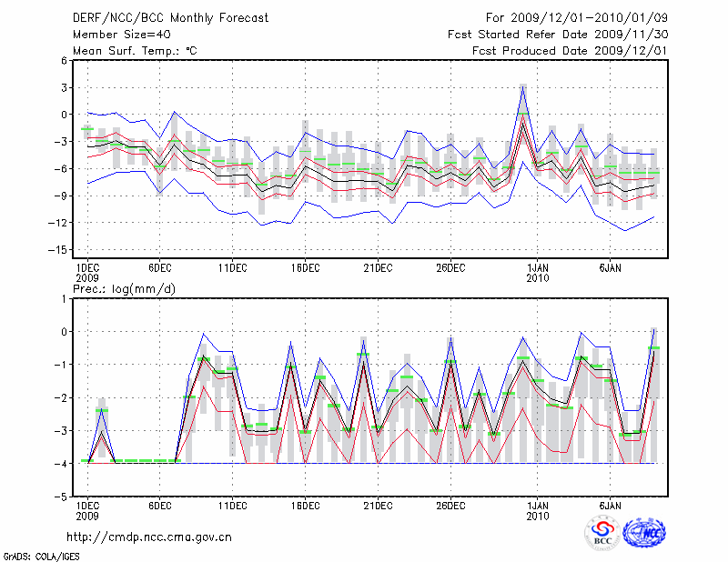This screenshot has width=728, height=562.
Task: Open the cmdp.ncc.cma.gov.cn URL
Action: tap(150, 537)
